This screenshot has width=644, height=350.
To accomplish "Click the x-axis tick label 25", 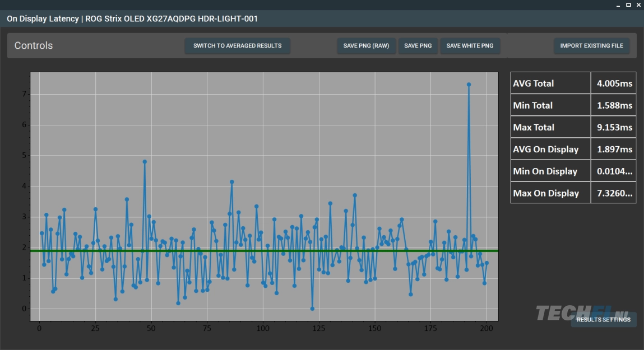I will click(x=95, y=328).
